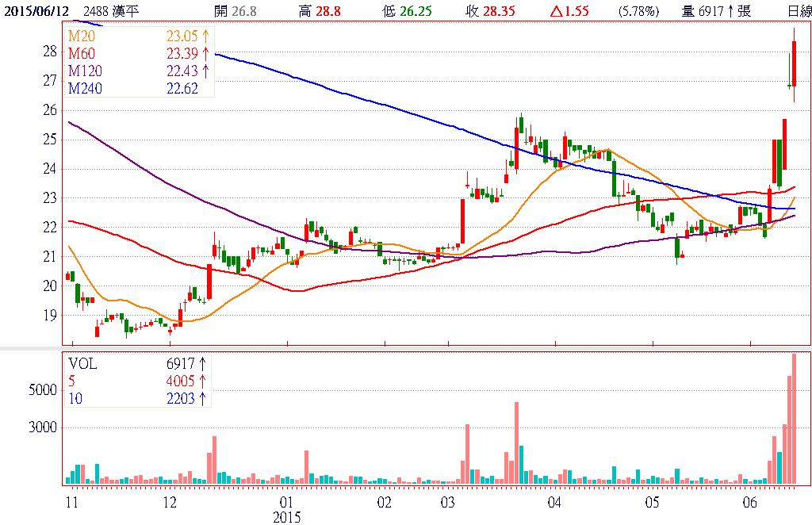Click the tallest volume bar at right

(794, 419)
